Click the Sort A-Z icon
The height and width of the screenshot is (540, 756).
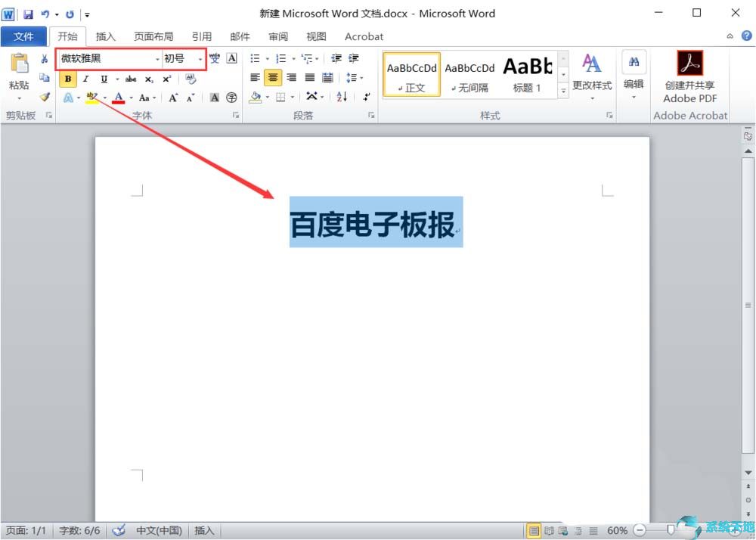coord(342,98)
